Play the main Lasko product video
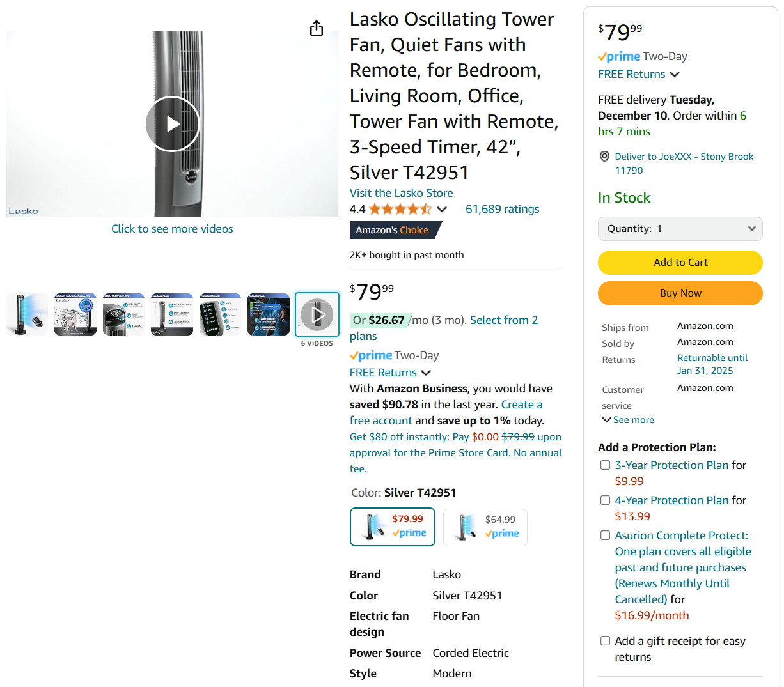Viewport: 784px width, 687px height. click(x=172, y=124)
